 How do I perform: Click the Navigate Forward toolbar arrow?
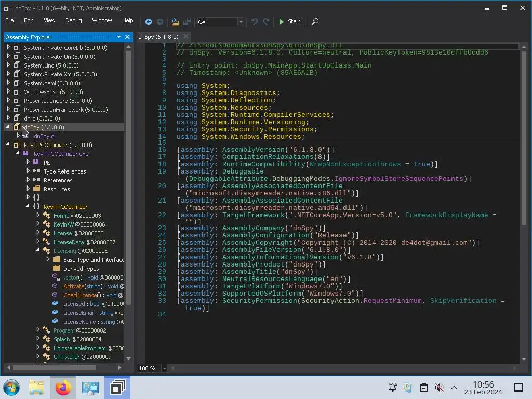160,22
